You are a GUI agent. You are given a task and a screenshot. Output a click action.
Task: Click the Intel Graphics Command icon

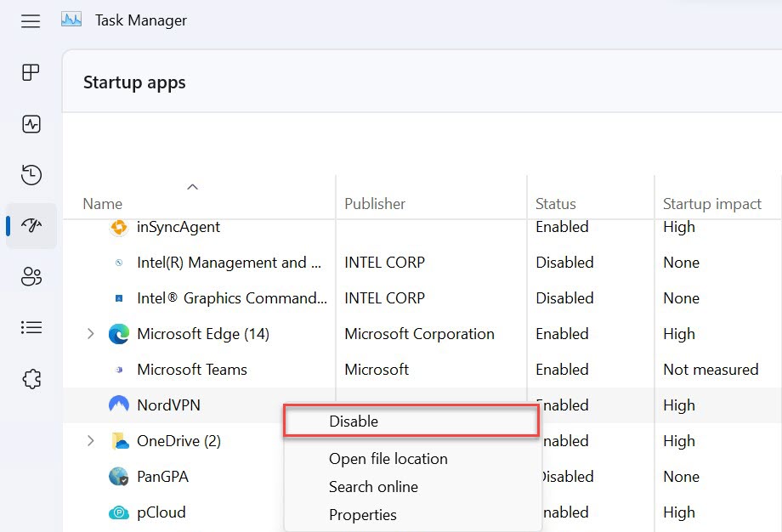pyautogui.click(x=119, y=298)
